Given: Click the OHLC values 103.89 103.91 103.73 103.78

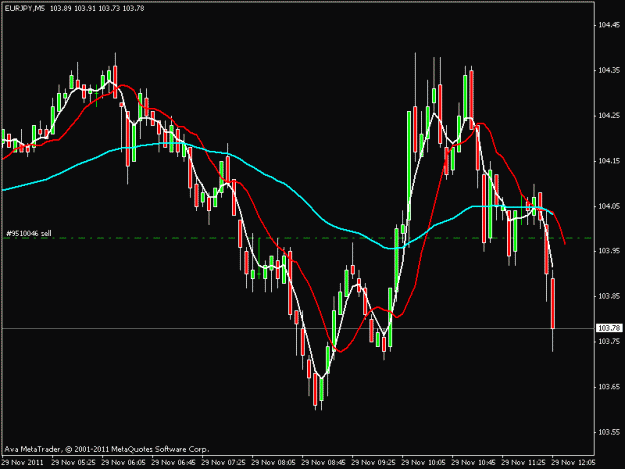Looking at the screenshot, I should coord(97,8).
